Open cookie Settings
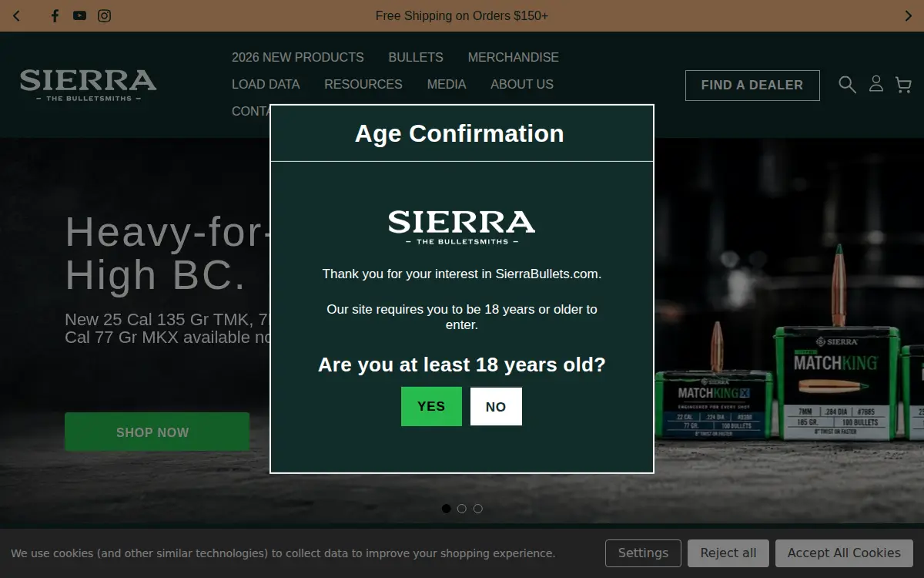This screenshot has height=578, width=924. pyautogui.click(x=643, y=553)
